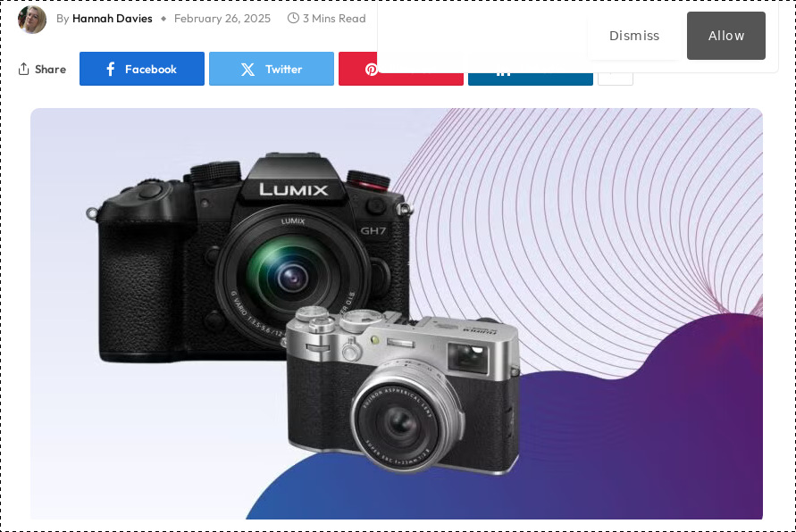Click the silver Fujifilm camera in the image
Image resolution: width=796 pixels, height=532 pixels.
click(x=404, y=390)
